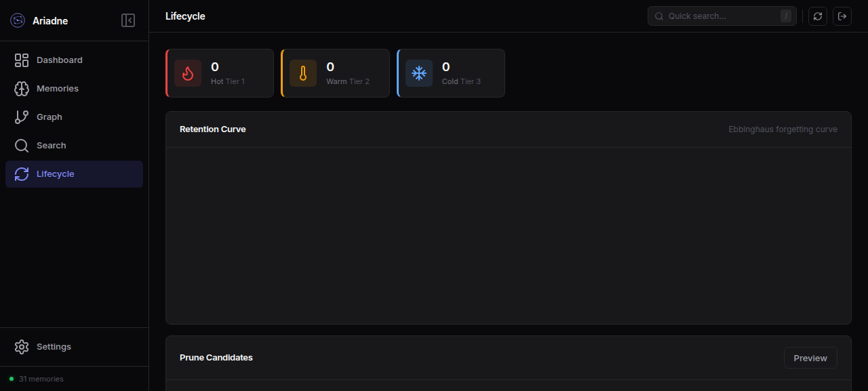
Task: Click the Lifecycle cycle arrows icon
Action: (22, 174)
